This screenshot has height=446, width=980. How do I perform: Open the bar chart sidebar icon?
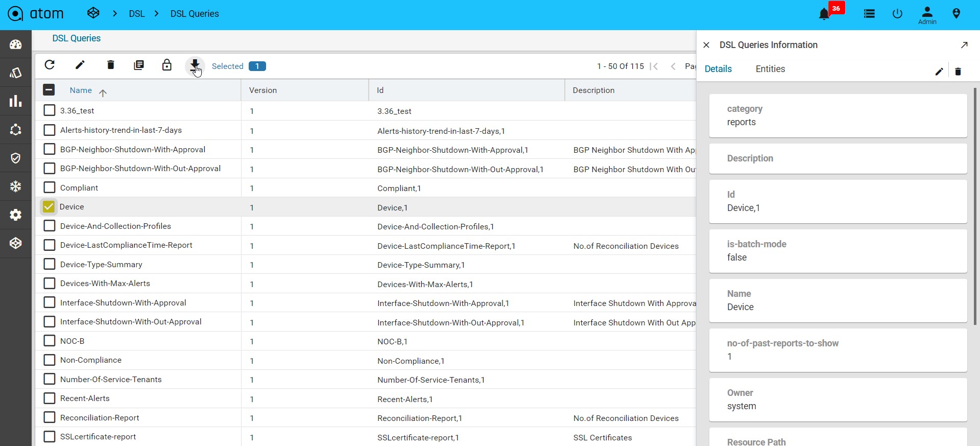[x=16, y=101]
